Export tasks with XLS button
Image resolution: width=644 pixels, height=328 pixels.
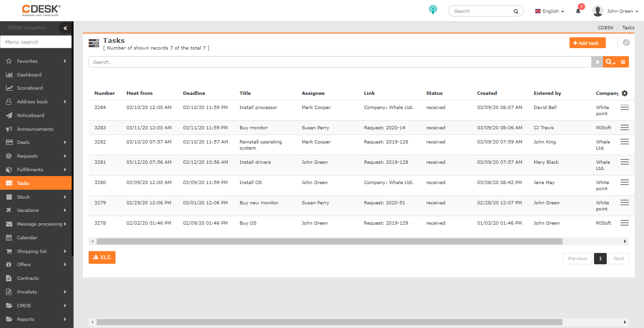point(102,257)
